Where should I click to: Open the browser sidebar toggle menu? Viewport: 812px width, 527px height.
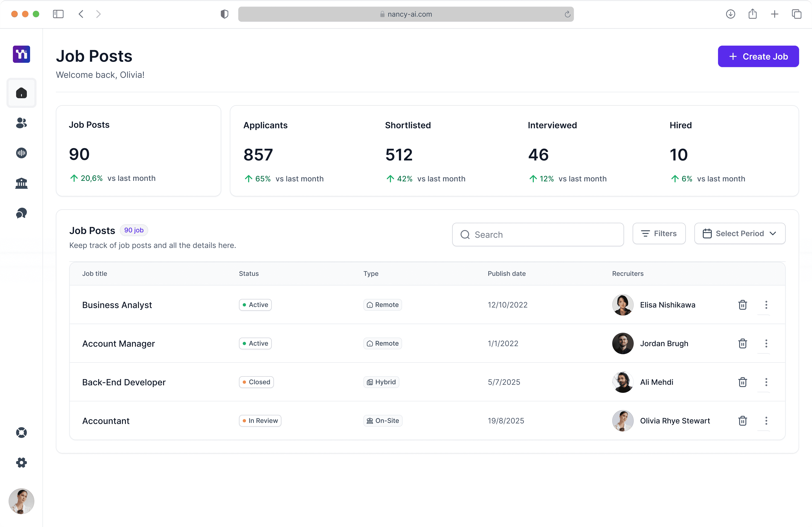pyautogui.click(x=58, y=14)
